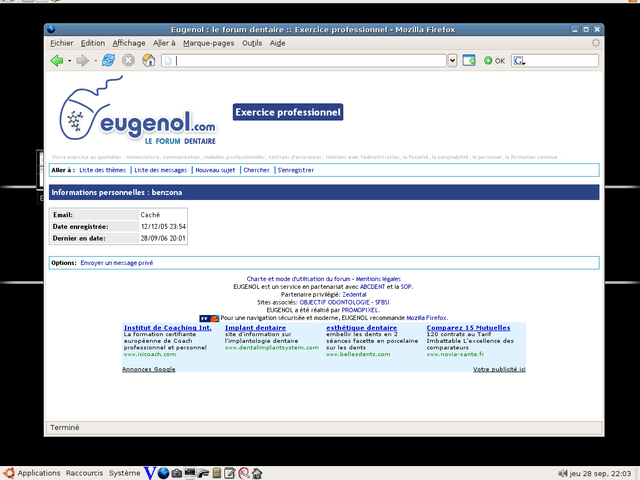Click the Firefox title bar globe icon
This screenshot has height=480, width=640.
51,29
